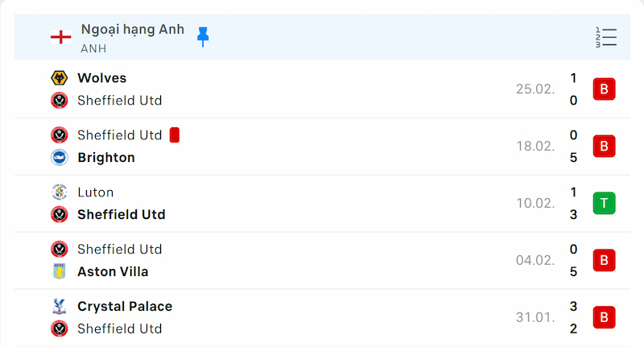Click the red card icon next to Sheffield Utd
This screenshot has width=644, height=347.
[x=175, y=135]
